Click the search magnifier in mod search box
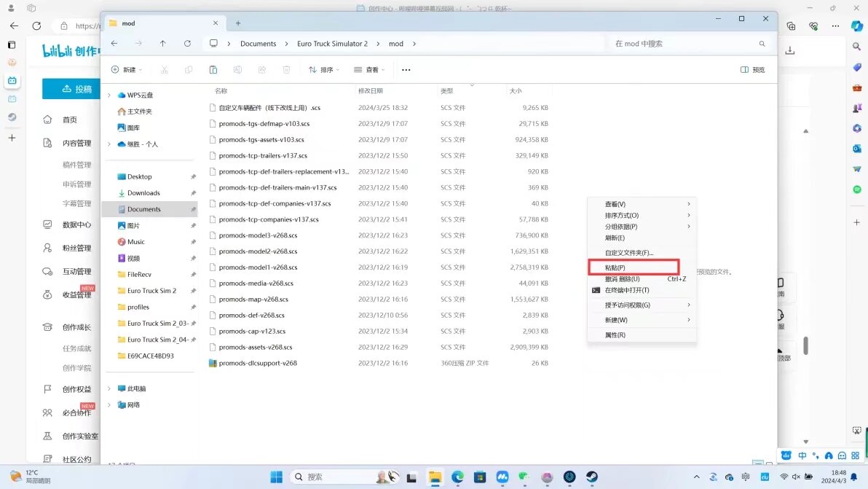This screenshot has width=868, height=489. (x=762, y=44)
